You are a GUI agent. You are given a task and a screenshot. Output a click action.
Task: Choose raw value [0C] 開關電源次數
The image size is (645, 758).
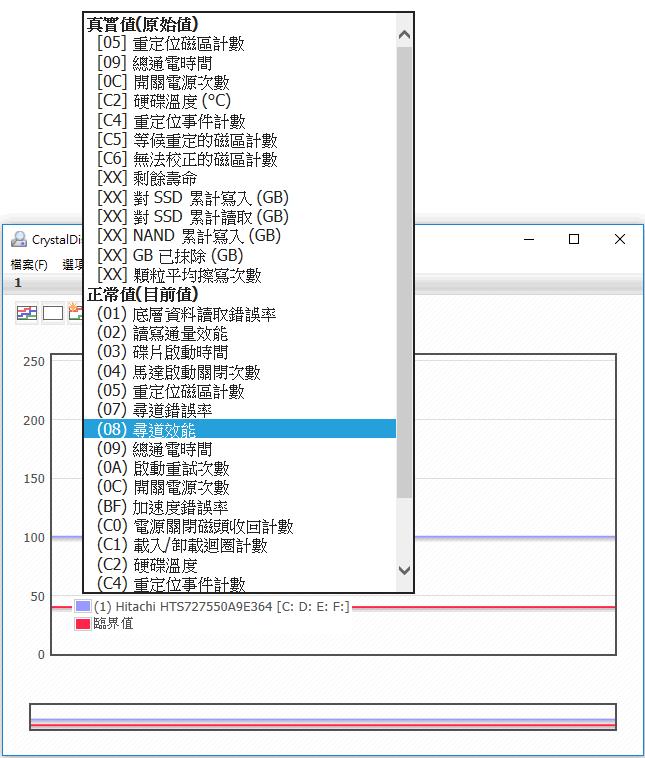240,82
